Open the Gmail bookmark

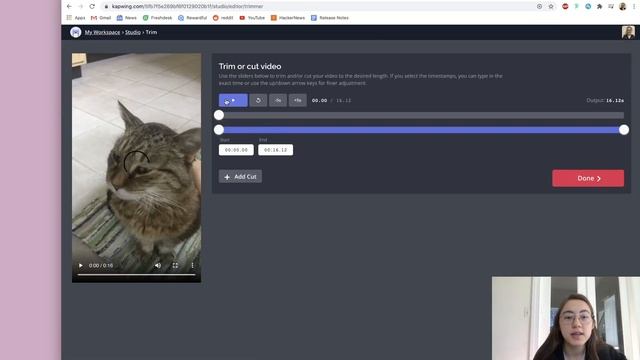pyautogui.click(x=101, y=18)
